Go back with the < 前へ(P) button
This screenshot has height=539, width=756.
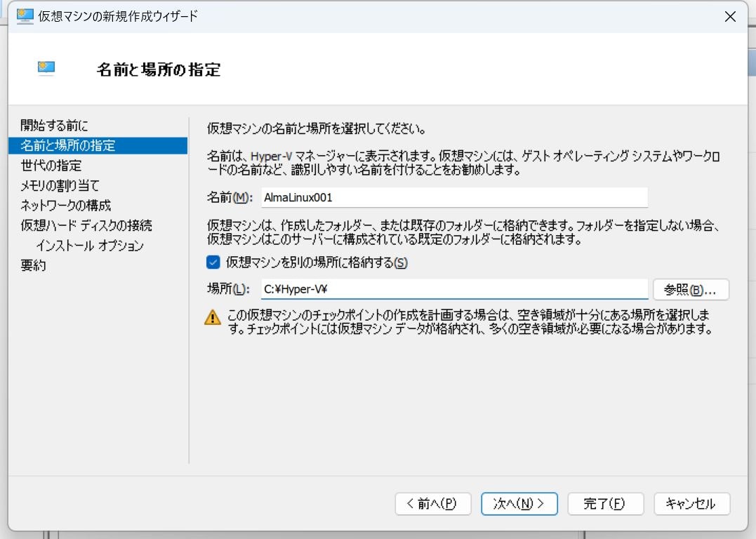pos(432,504)
